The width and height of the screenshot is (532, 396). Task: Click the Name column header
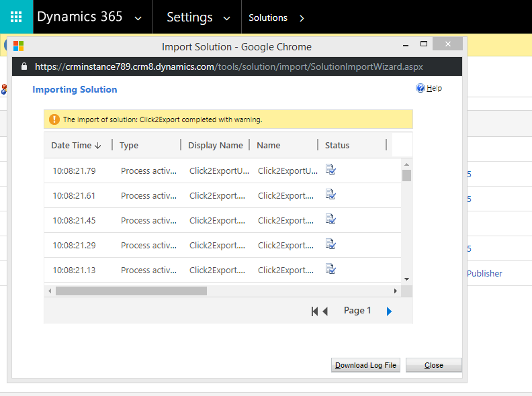pos(269,146)
